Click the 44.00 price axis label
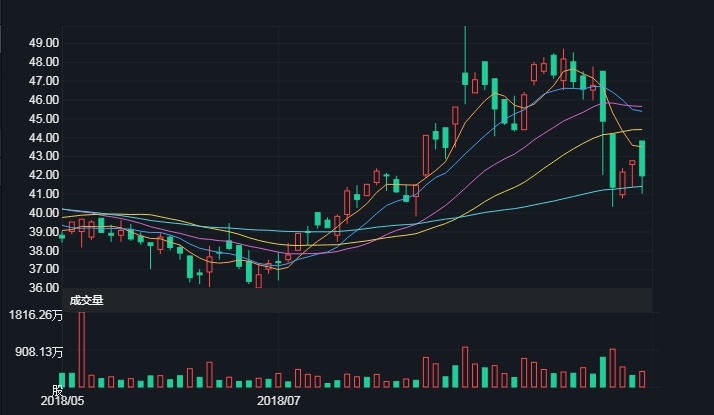714x415 pixels. tap(44, 137)
